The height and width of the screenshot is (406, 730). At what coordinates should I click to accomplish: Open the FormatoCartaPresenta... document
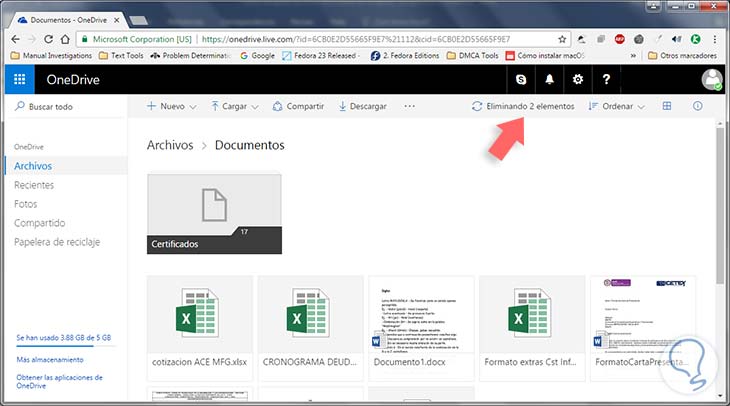643,328
